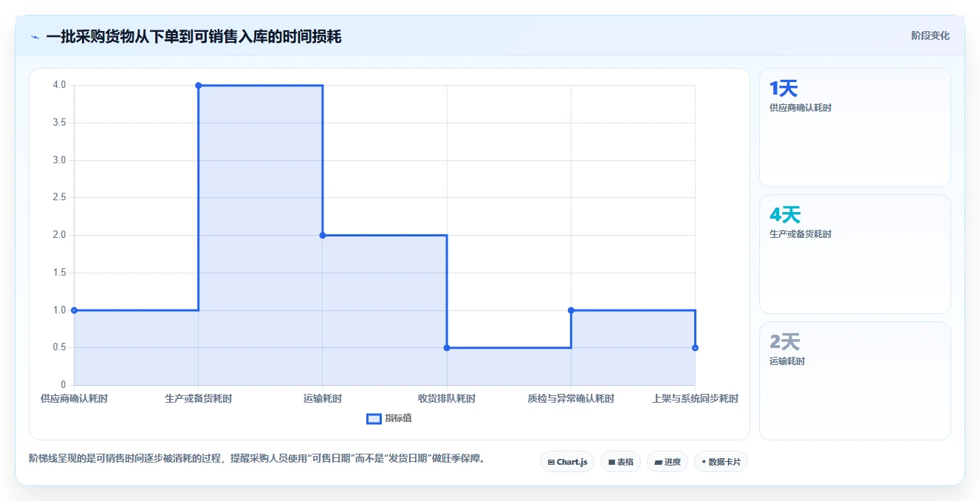Click the 表格 tag button
Image resolution: width=980 pixels, height=501 pixels.
point(620,462)
